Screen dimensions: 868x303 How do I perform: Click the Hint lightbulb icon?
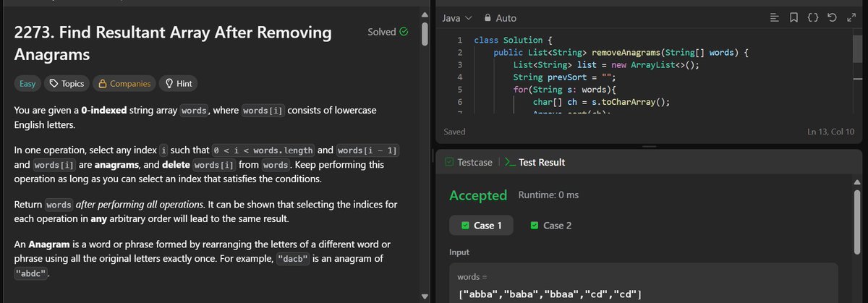[169, 83]
